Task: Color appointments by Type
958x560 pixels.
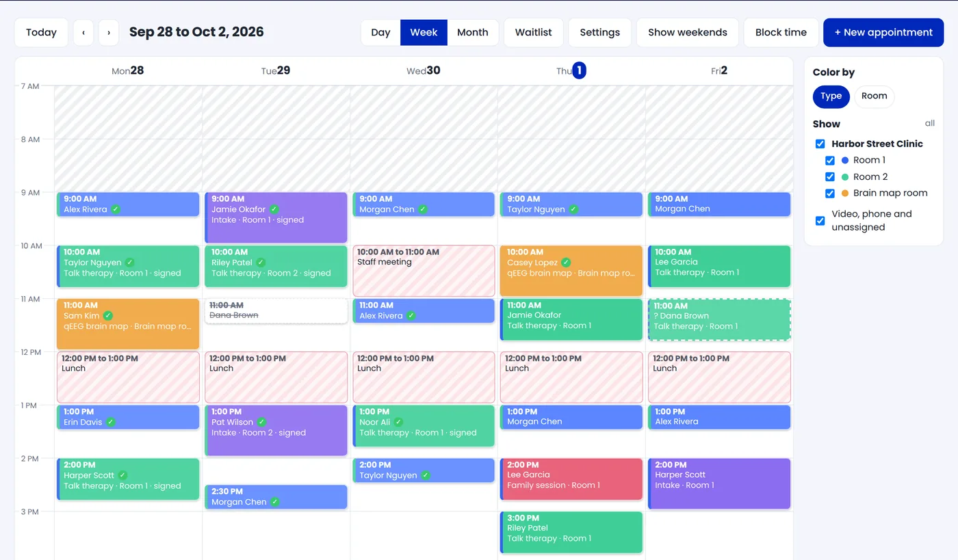Action: [831, 96]
